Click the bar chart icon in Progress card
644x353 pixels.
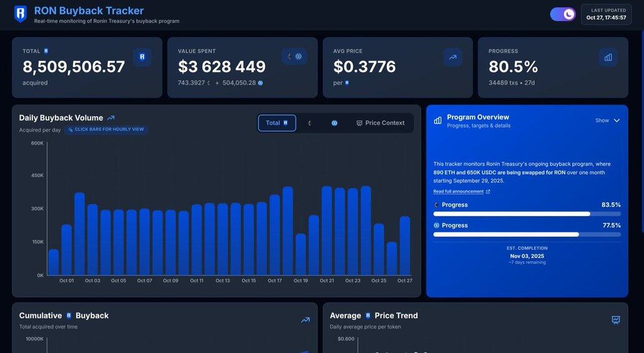point(608,57)
